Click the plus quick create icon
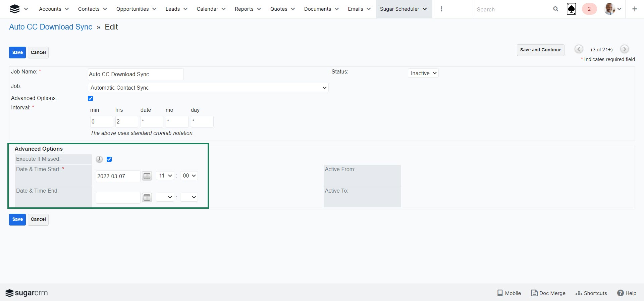Screen dimensions: 644x301 (635, 9)
